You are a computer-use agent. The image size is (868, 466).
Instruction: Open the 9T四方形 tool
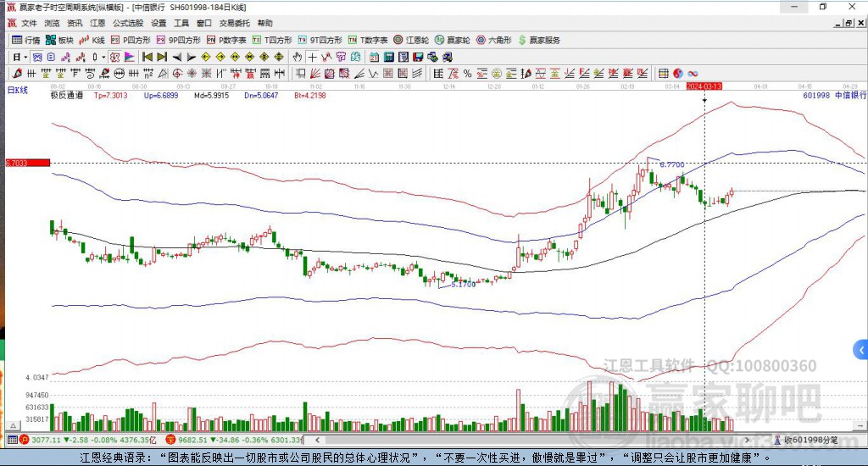point(320,40)
